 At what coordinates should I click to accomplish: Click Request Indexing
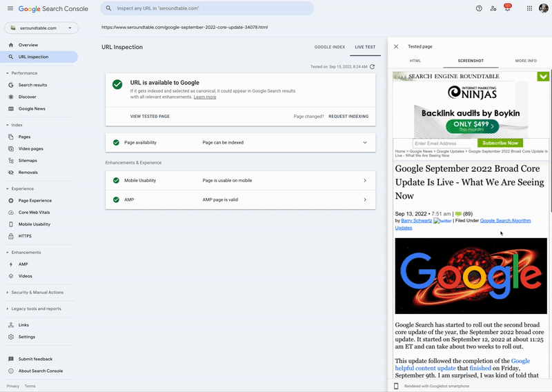pos(348,117)
